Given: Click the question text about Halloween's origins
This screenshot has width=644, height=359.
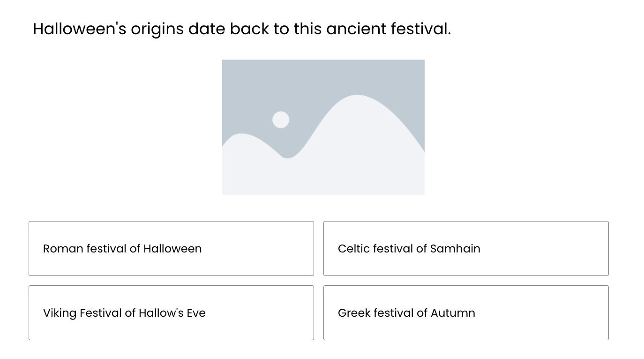Looking at the screenshot, I should click(242, 29).
